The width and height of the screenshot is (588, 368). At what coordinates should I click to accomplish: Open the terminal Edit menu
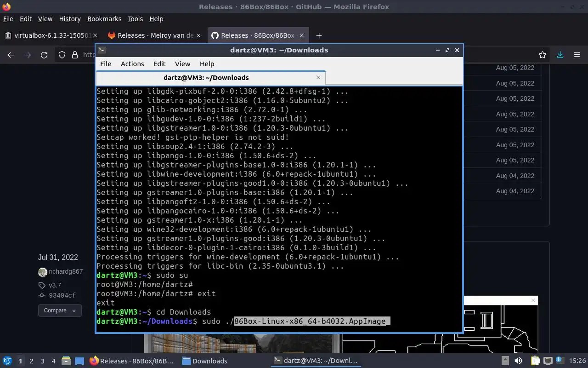(x=159, y=64)
